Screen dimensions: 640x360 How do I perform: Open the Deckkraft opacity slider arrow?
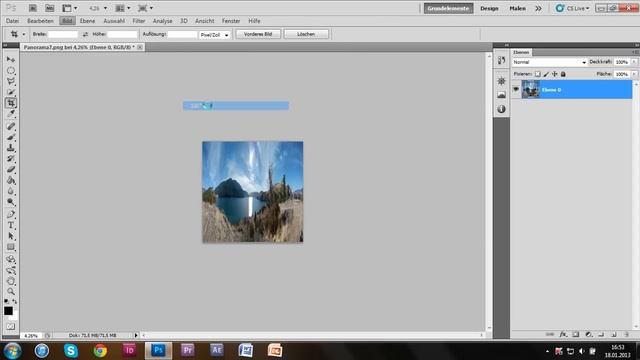click(x=634, y=62)
